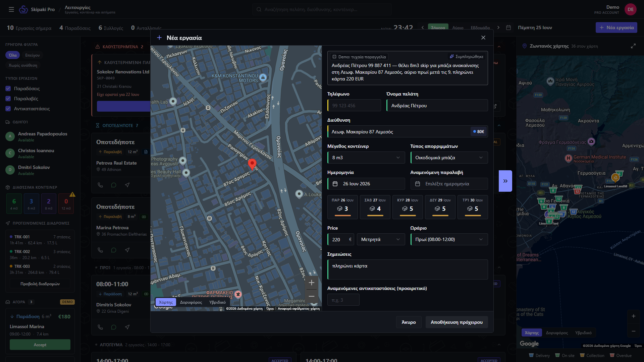Select the Όλα quick filter

(13, 55)
